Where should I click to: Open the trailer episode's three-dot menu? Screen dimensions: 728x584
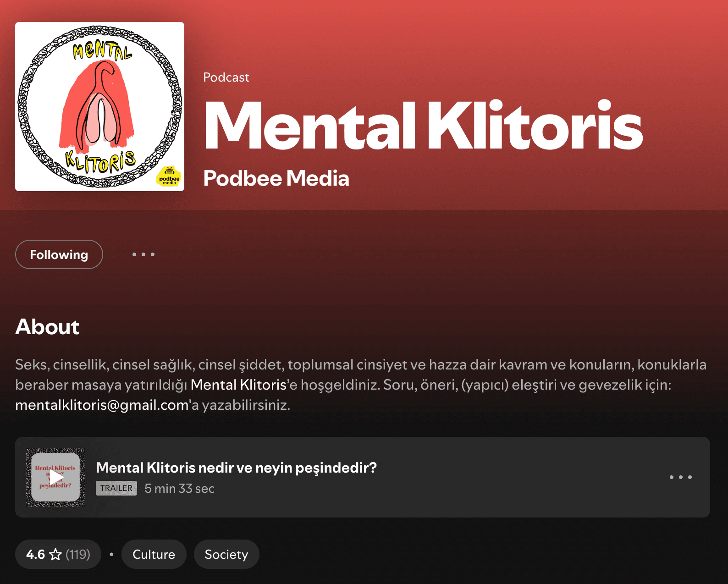pyautogui.click(x=680, y=477)
